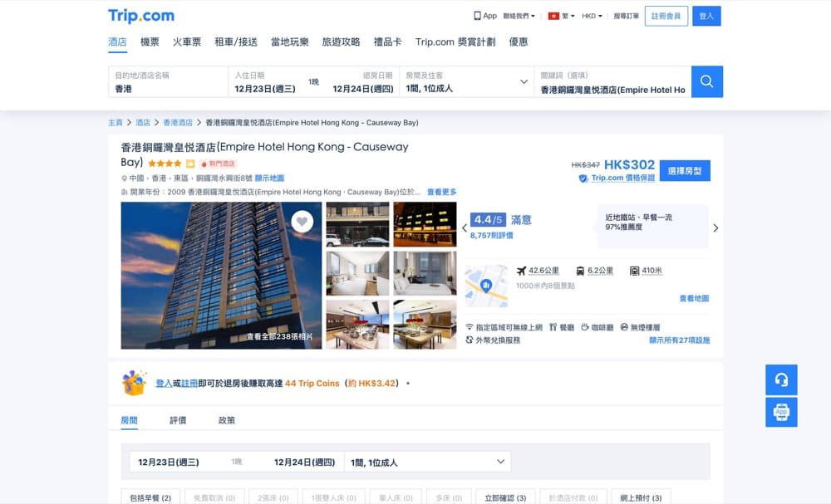Click the 選擇房型 button
Screen dimensions: 831x504
click(685, 170)
